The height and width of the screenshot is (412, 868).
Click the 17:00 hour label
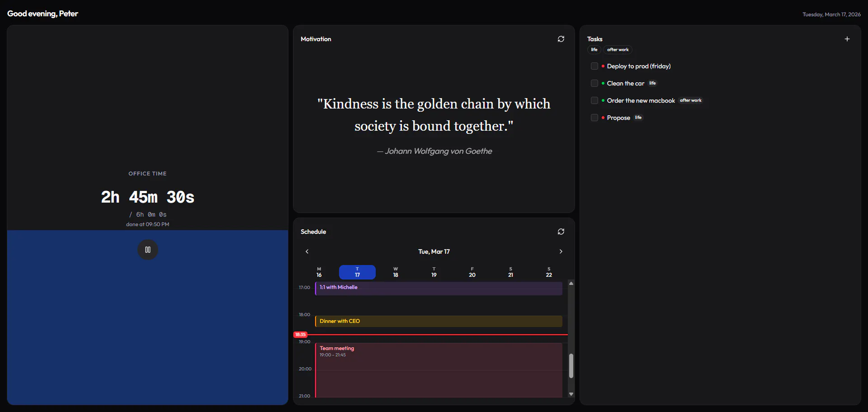coord(304,288)
